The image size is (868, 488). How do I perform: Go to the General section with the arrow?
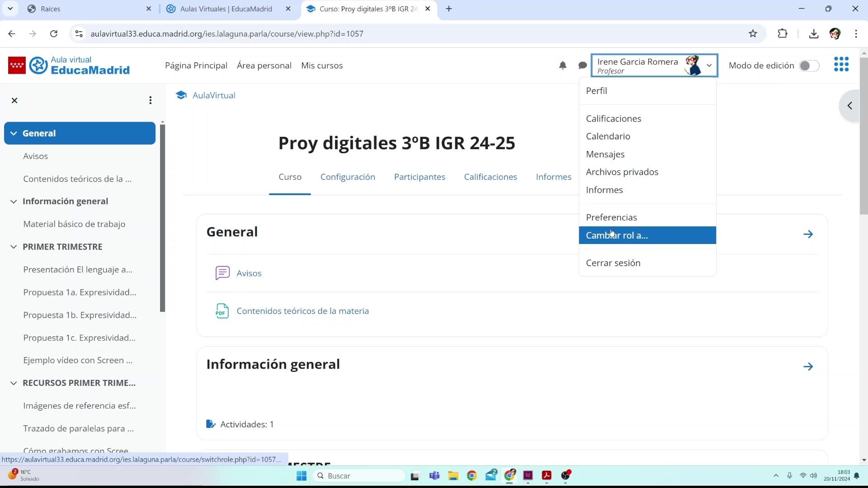coord(808,234)
